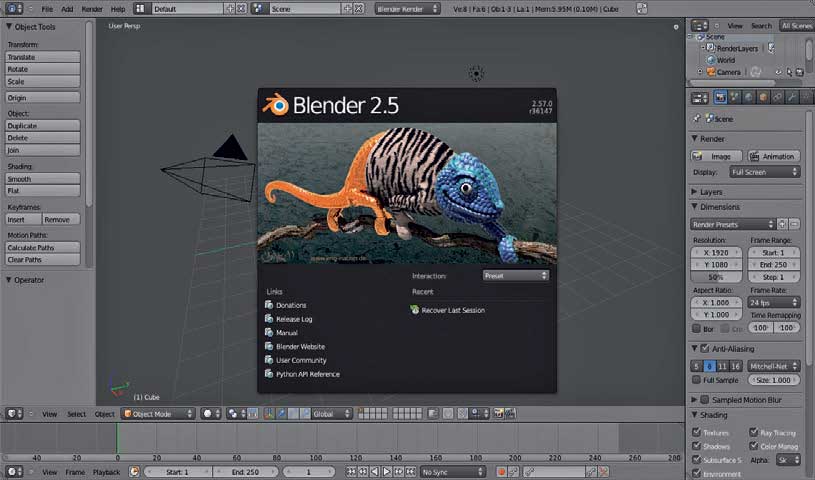Click the auto-keying red record button

pos(502,472)
